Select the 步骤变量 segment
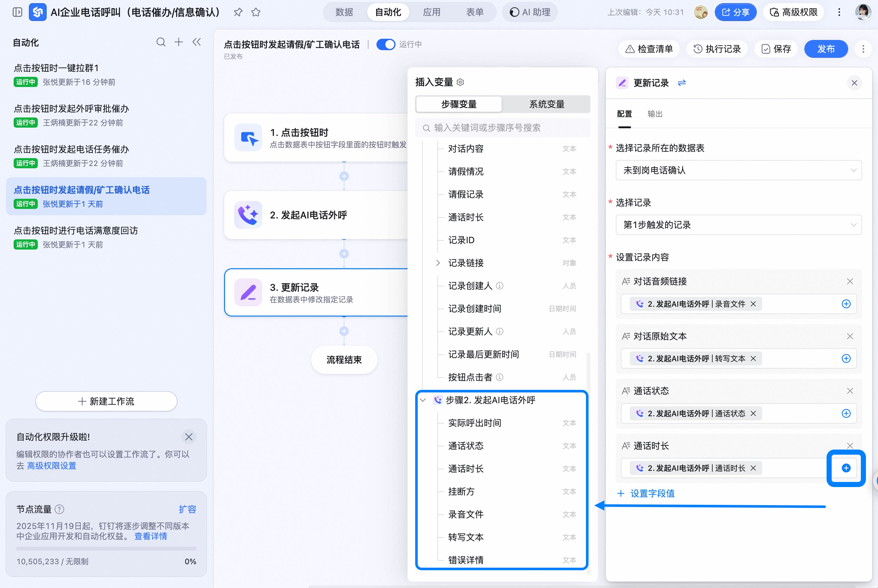 pos(458,104)
